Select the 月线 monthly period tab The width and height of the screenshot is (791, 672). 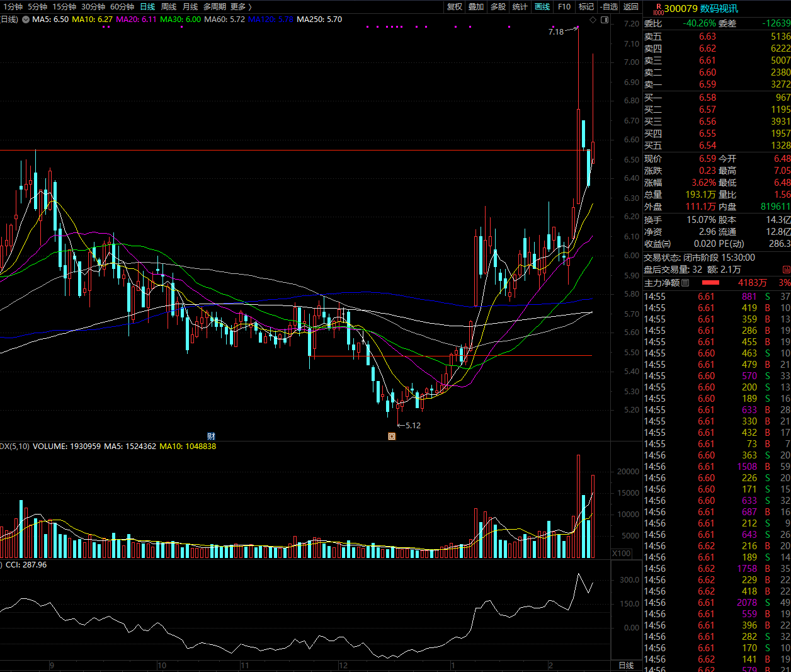190,7
